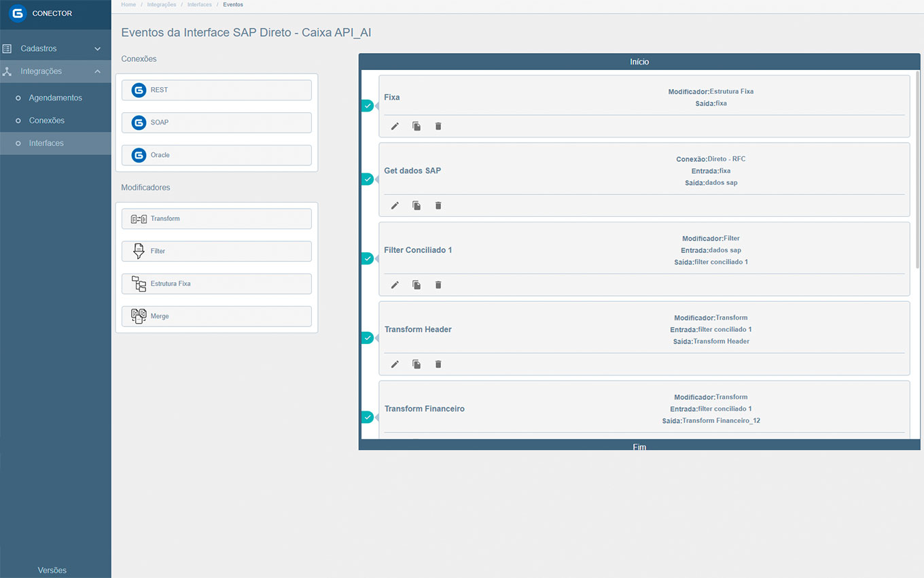Toggle the check marker beside Transform Financeiro
This screenshot has width=924, height=578.
(368, 417)
